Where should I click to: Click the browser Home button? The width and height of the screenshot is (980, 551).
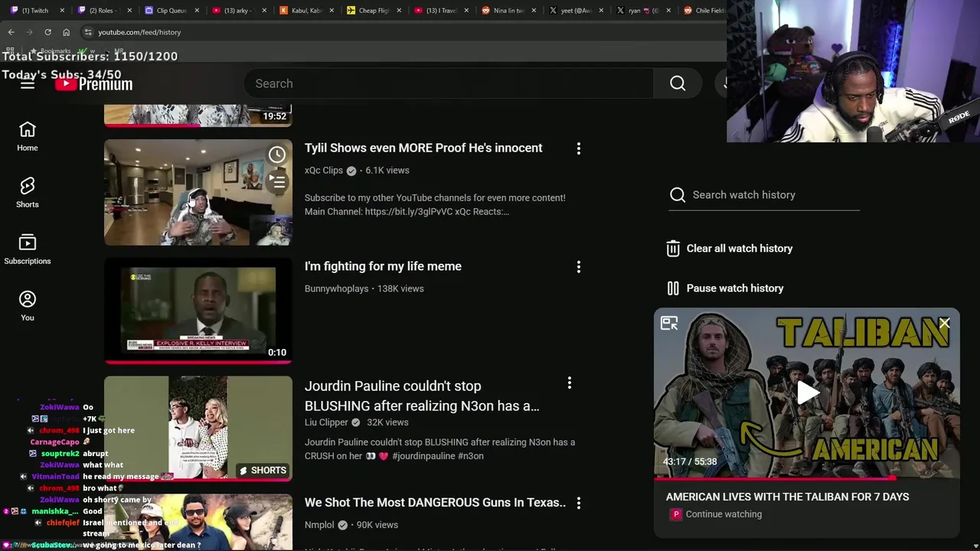pos(66,32)
